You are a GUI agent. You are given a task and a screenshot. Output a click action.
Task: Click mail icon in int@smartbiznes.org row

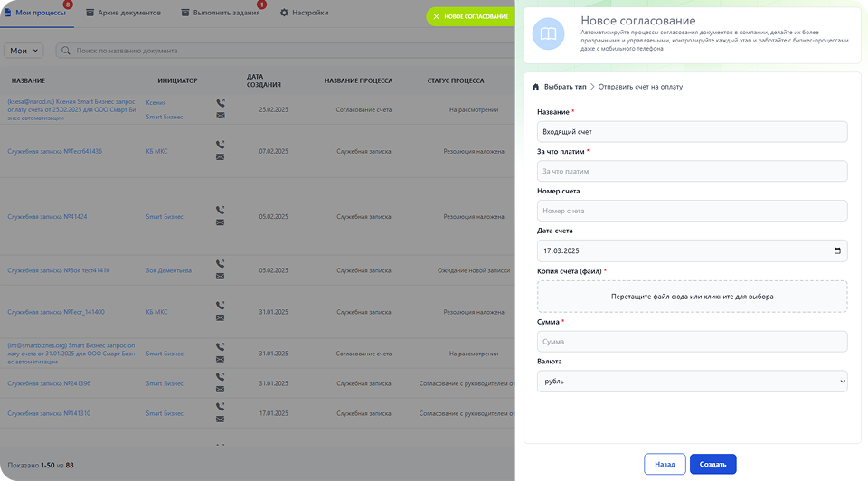click(x=221, y=359)
